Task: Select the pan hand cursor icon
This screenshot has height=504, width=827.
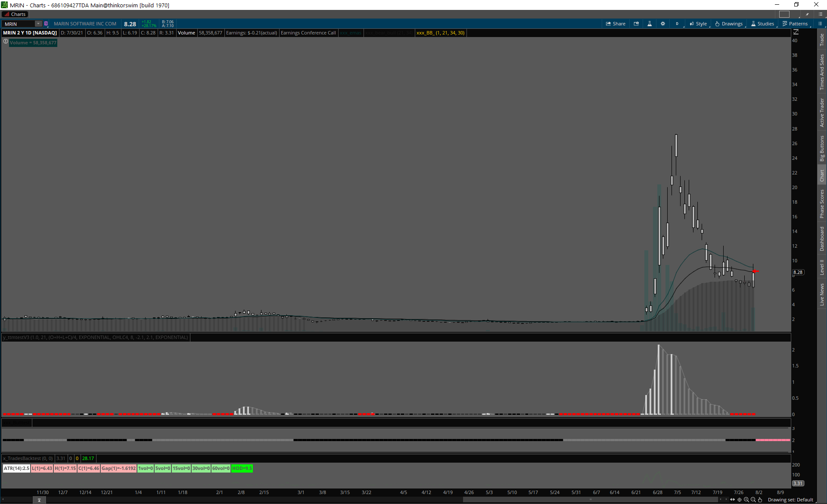Action: [760, 500]
